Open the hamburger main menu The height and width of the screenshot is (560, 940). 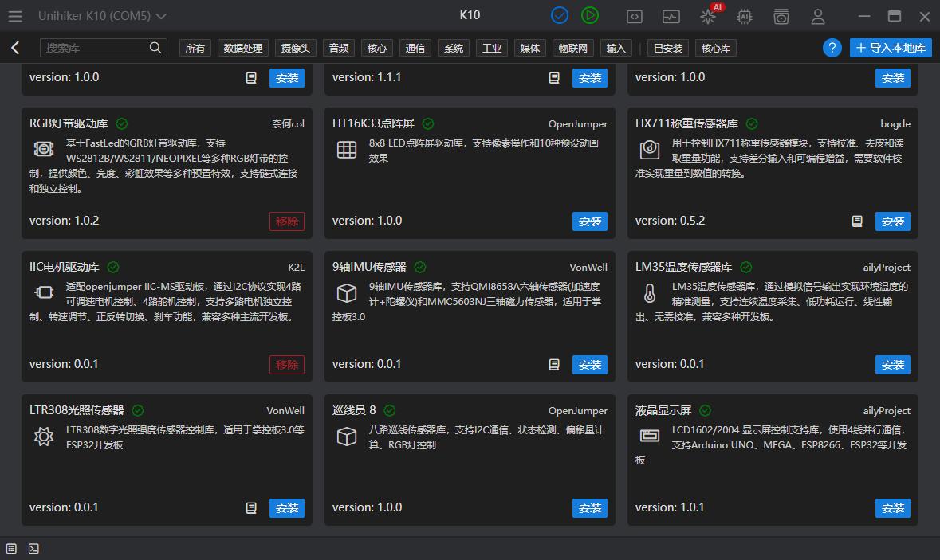(15, 16)
